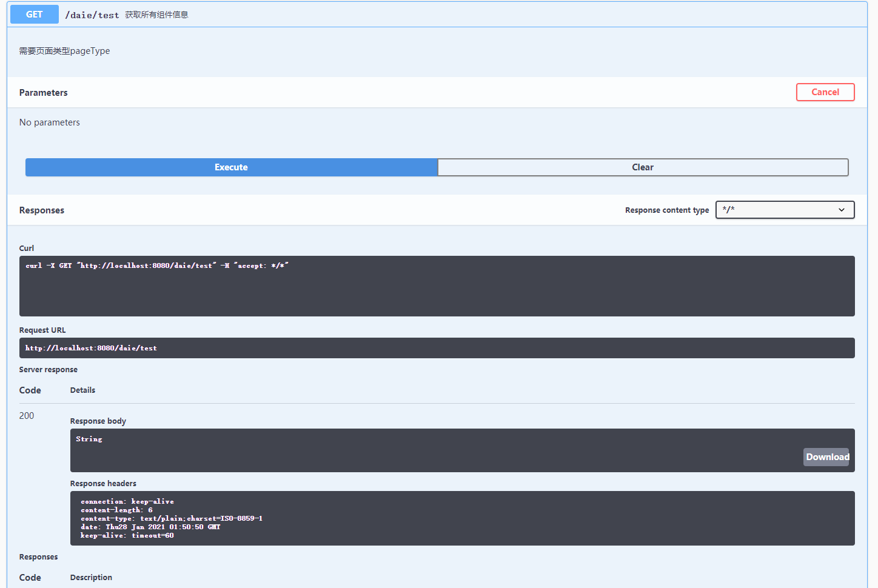This screenshot has width=878, height=588.
Task: Highlight the response body String value
Action: click(89, 438)
